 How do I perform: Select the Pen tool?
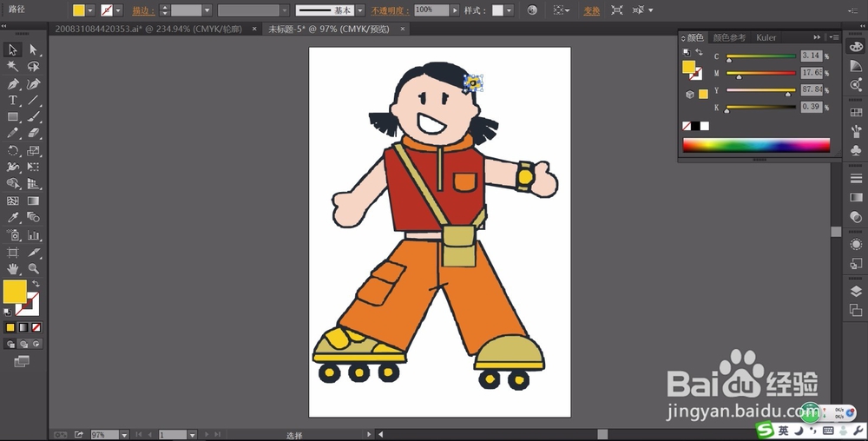(x=13, y=83)
